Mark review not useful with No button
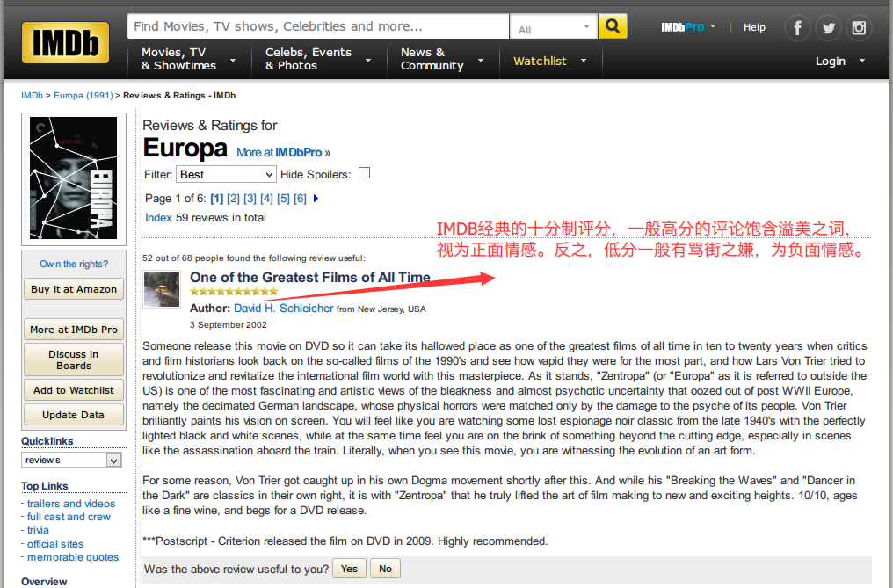Viewport: 893px width, 588px height. point(386,569)
